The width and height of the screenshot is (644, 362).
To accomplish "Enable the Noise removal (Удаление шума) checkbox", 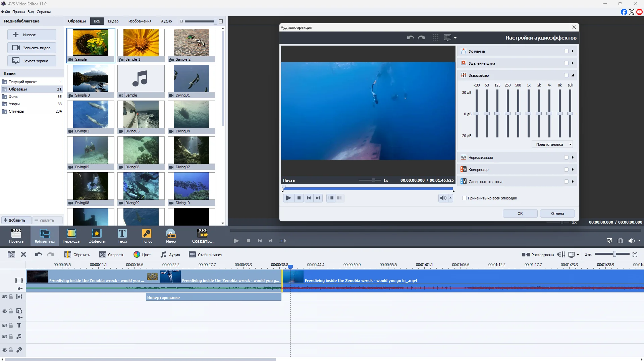I will [566, 63].
